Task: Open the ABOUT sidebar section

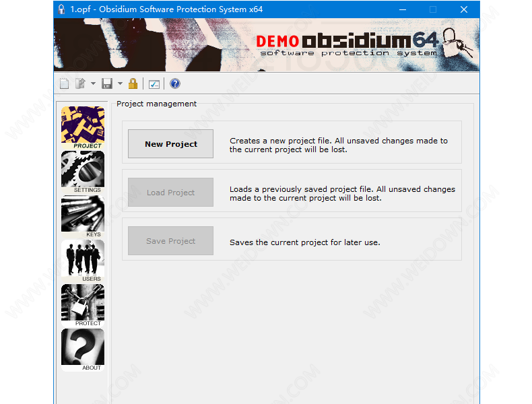Action: (83, 350)
